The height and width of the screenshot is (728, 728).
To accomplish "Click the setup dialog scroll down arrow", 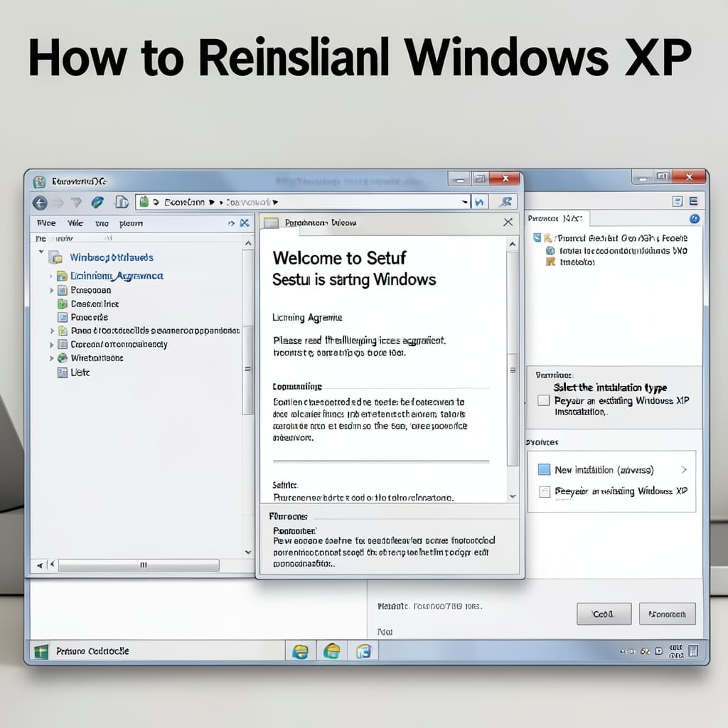I will pos(513,496).
